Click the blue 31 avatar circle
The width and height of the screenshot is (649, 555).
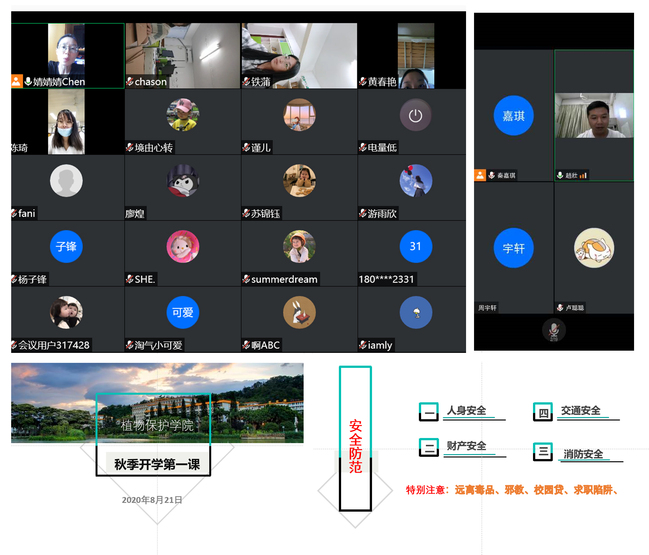coord(415,246)
